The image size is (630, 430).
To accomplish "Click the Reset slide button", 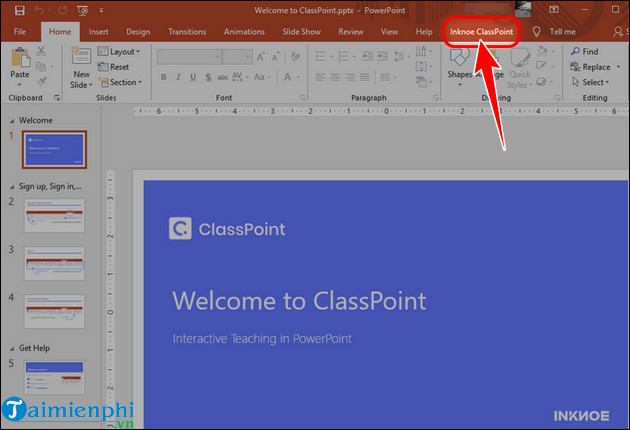I will pyautogui.click(x=114, y=67).
